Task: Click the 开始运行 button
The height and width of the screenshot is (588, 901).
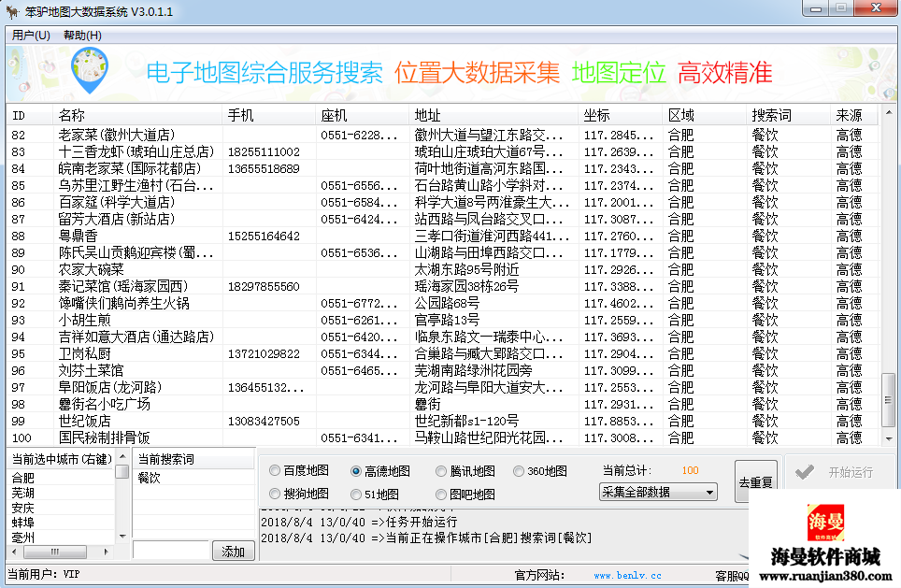Action: 840,472
